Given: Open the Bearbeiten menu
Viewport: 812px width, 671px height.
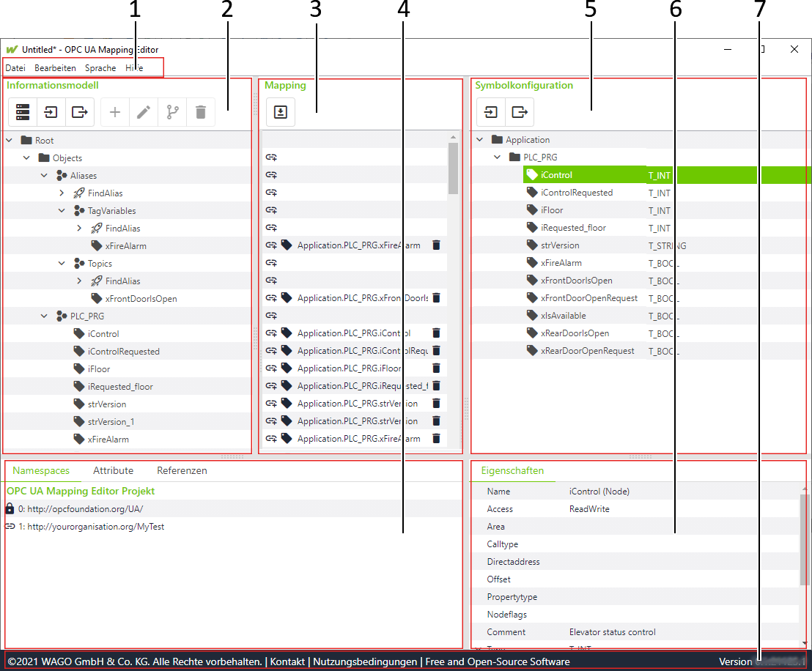Looking at the screenshot, I should point(56,68).
